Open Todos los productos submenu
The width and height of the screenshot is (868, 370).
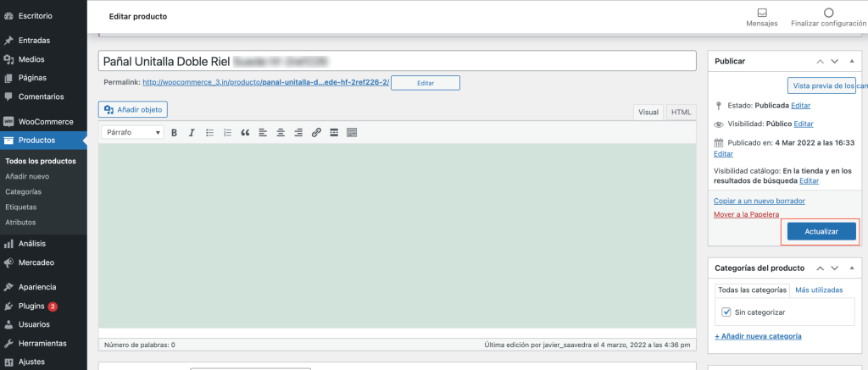coord(41,162)
